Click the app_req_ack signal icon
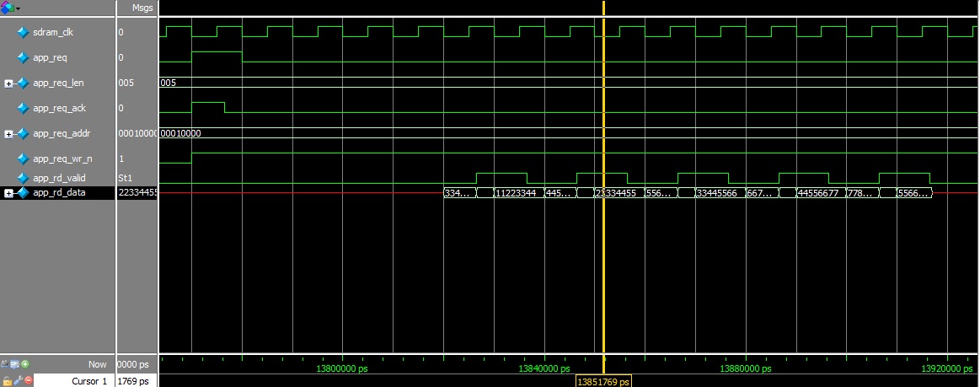This screenshot has width=980, height=387. (x=23, y=108)
